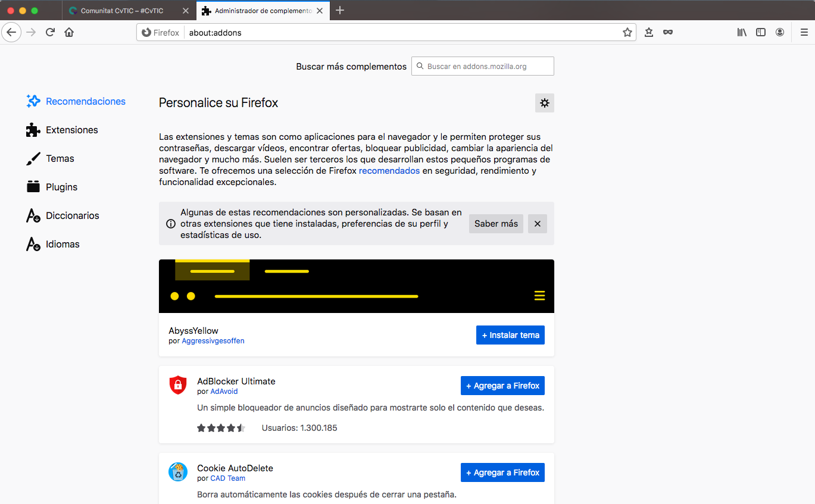Open the Plugins category

pyautogui.click(x=52, y=187)
